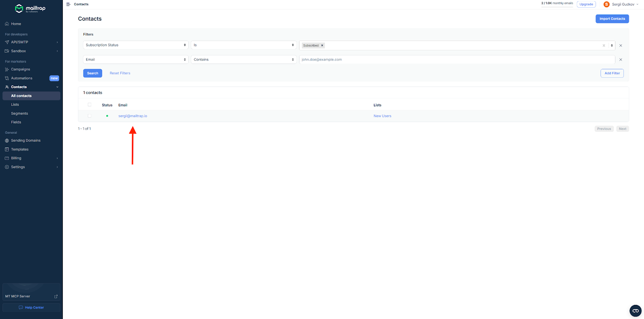644x319 pixels.
Task: Click the Billing card icon
Action: coord(7,158)
